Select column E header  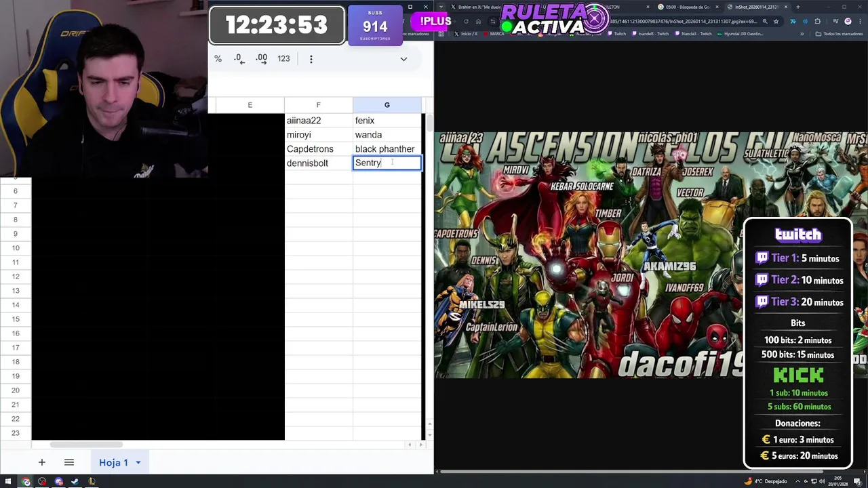point(250,105)
